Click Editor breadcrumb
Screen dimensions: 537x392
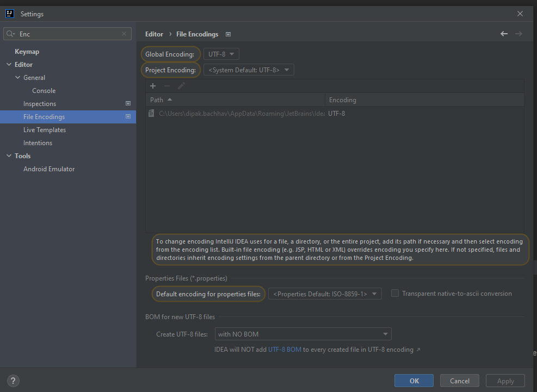154,34
